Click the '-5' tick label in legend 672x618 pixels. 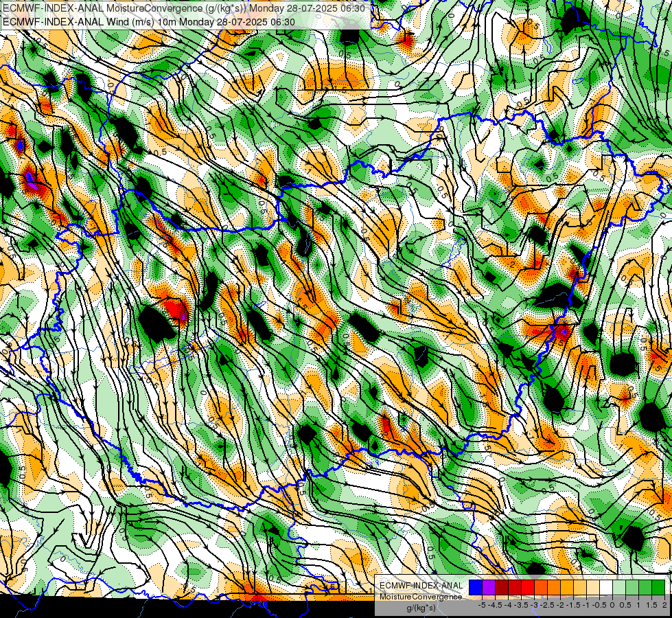pyautogui.click(x=482, y=605)
